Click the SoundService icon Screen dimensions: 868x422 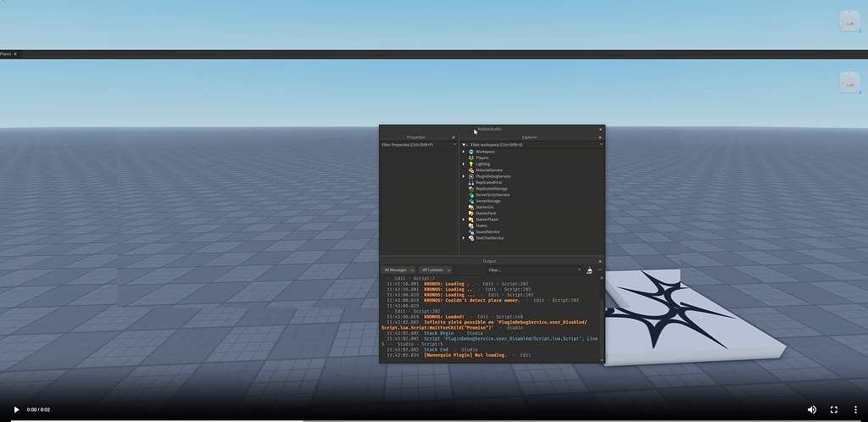(x=471, y=231)
